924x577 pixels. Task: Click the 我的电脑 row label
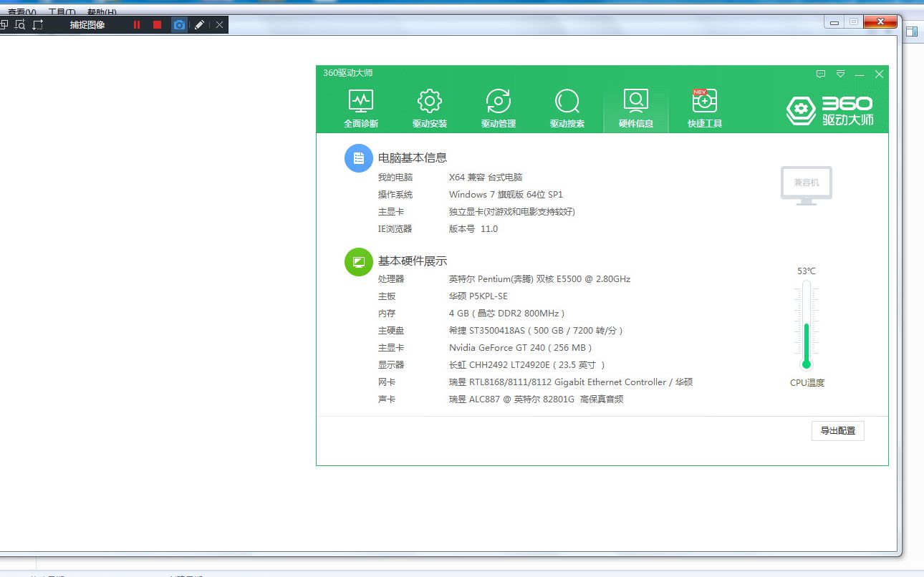[x=395, y=178]
